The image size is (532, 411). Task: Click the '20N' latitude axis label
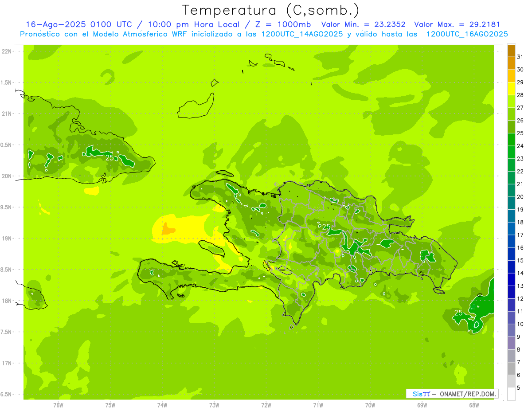7,176
